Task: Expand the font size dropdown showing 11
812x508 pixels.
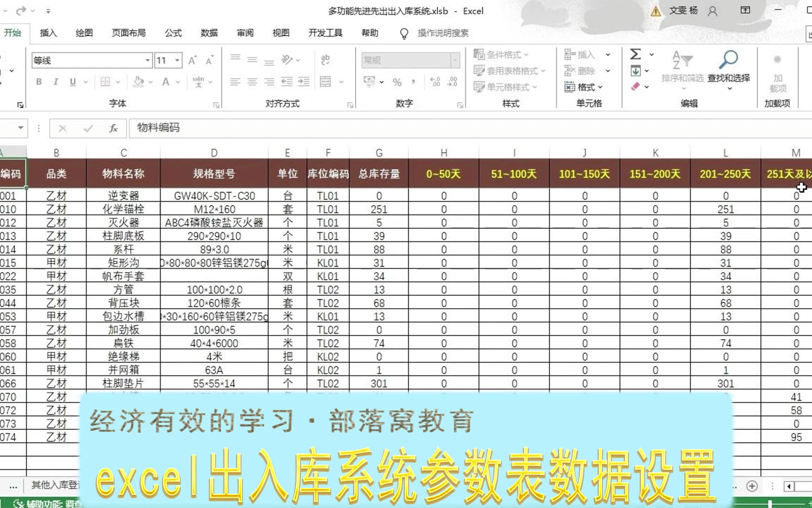Action: click(177, 60)
